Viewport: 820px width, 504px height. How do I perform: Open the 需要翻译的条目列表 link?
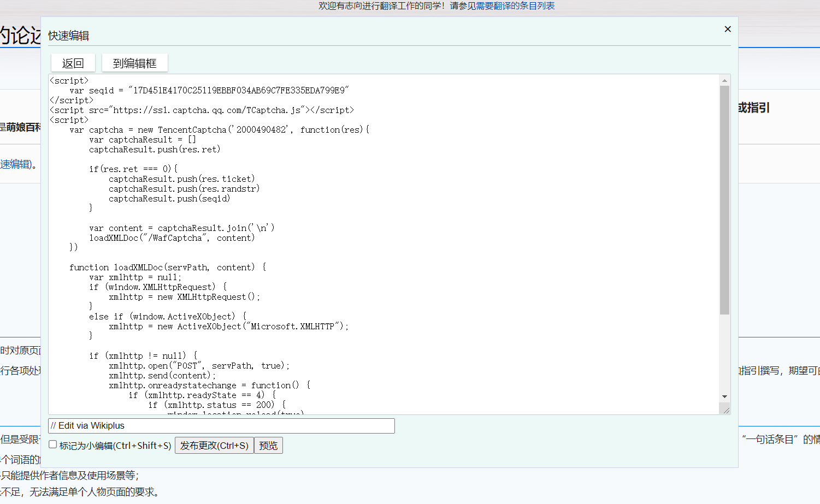[x=515, y=6]
